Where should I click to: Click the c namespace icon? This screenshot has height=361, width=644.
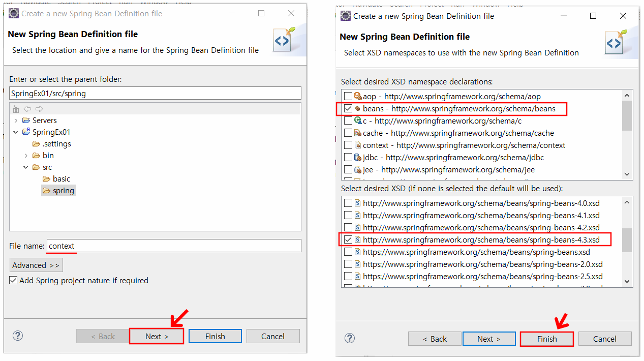pyautogui.click(x=357, y=121)
